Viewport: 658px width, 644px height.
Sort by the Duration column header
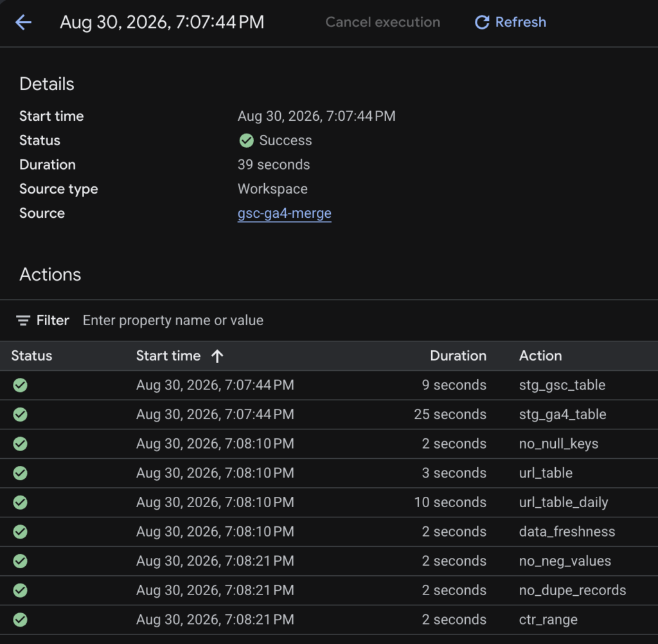click(x=458, y=356)
